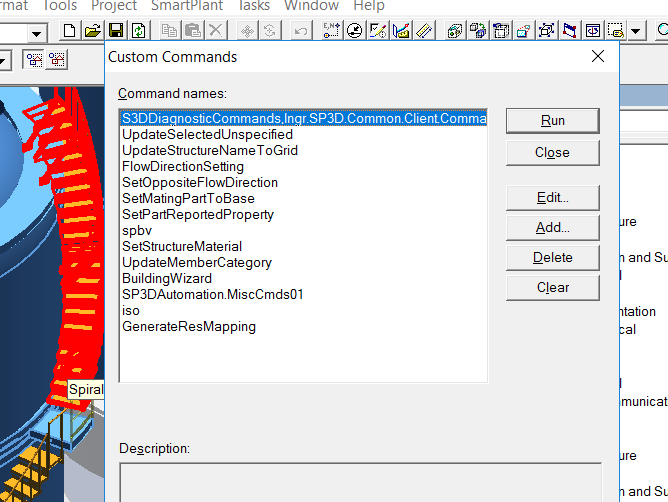Open the Window menu
This screenshot has height=502, width=668.
(311, 6)
